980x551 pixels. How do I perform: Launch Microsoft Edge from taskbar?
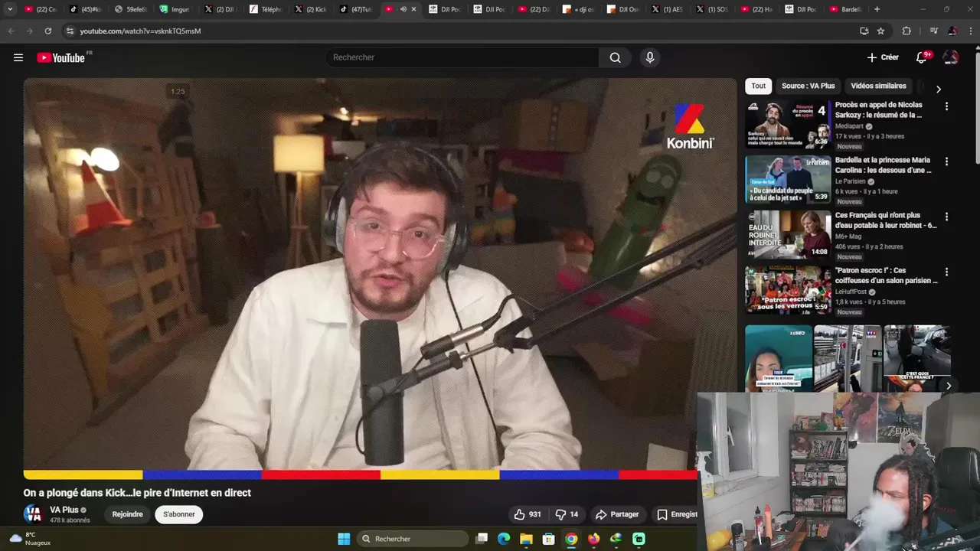504,539
